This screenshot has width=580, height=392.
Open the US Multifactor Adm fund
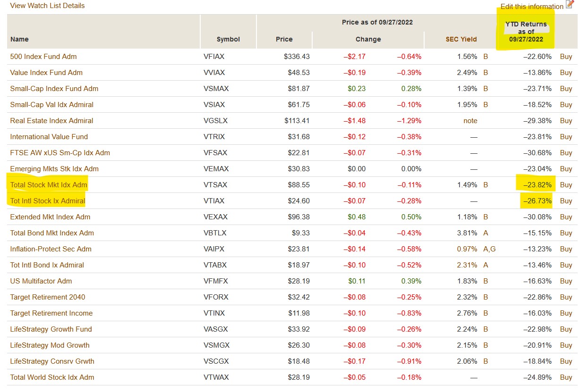41,281
